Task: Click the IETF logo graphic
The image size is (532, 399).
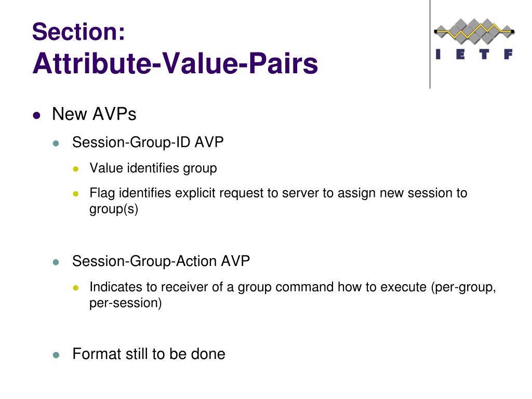Action: [x=474, y=39]
